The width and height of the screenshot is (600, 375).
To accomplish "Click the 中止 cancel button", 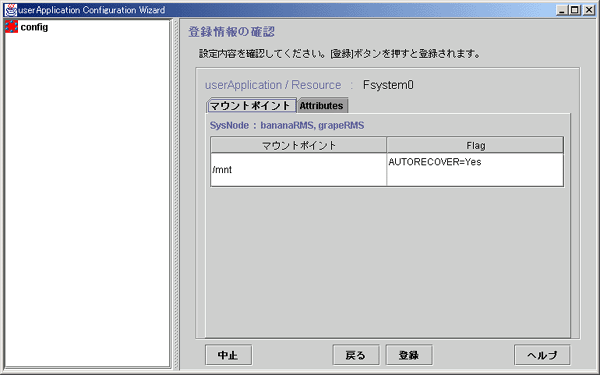I will (228, 355).
